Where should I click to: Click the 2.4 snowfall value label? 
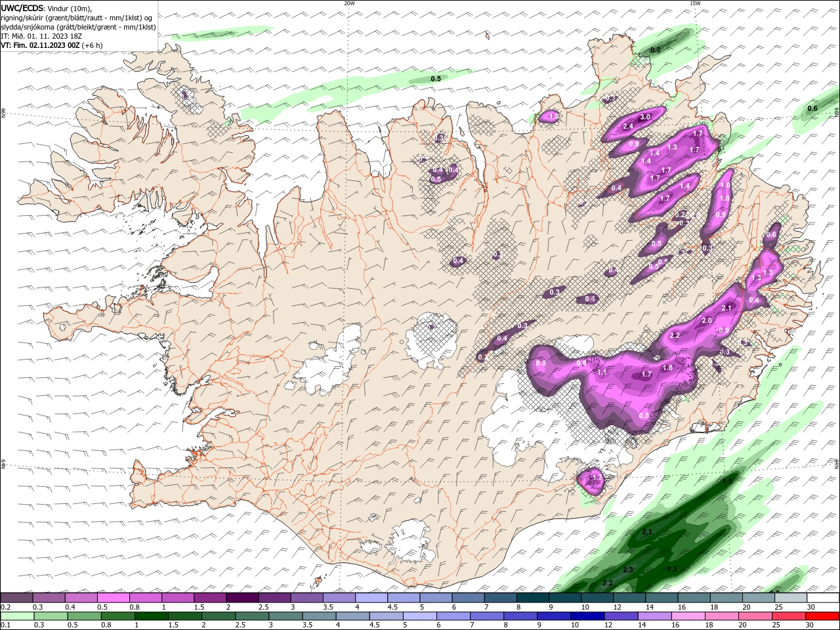click(x=627, y=126)
